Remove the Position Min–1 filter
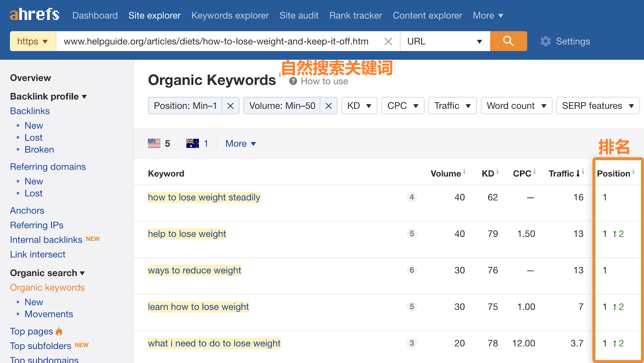Screen dimensions: 644x363 click(230, 106)
